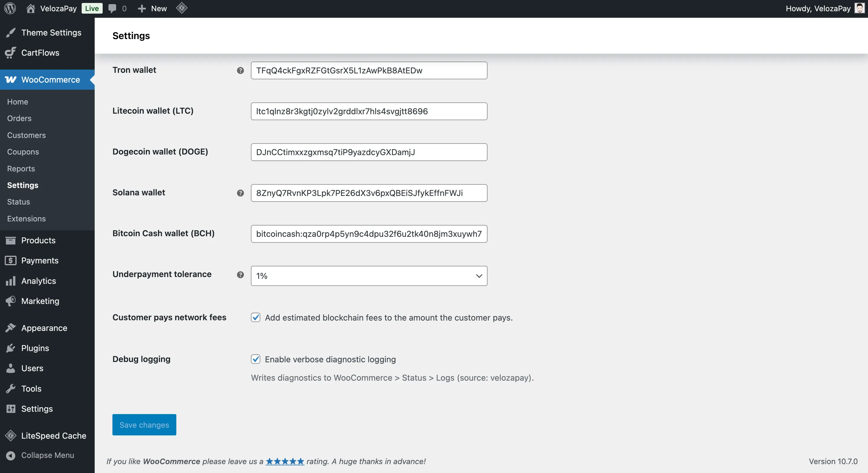Image resolution: width=868 pixels, height=473 pixels.
Task: Open LiteSpeed Cache menu
Action: (54, 436)
